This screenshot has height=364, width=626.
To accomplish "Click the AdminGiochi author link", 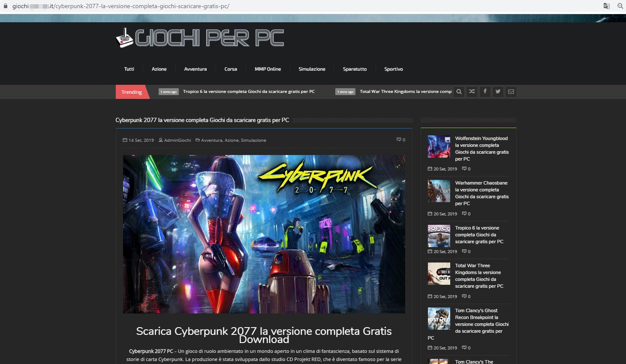I will tap(178, 140).
